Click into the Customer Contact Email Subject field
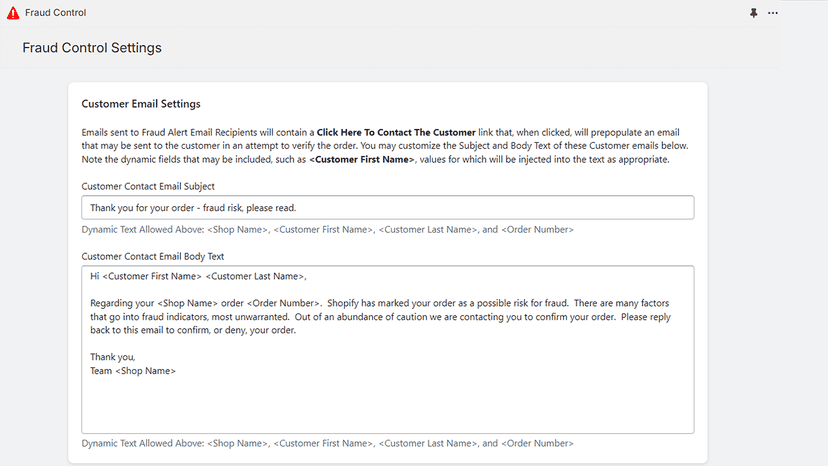Image resolution: width=828 pixels, height=466 pixels. pos(388,208)
